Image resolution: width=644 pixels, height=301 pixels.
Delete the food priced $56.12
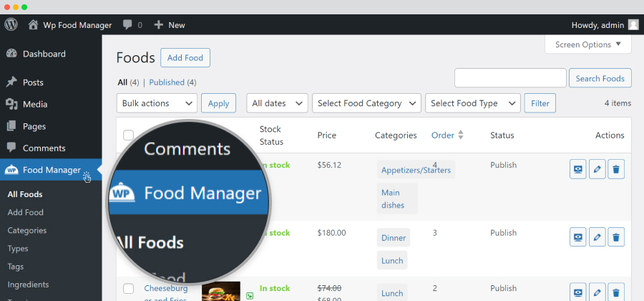point(616,169)
